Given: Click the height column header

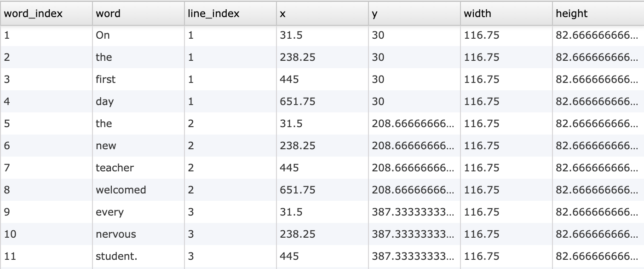Looking at the screenshot, I should coord(598,13).
